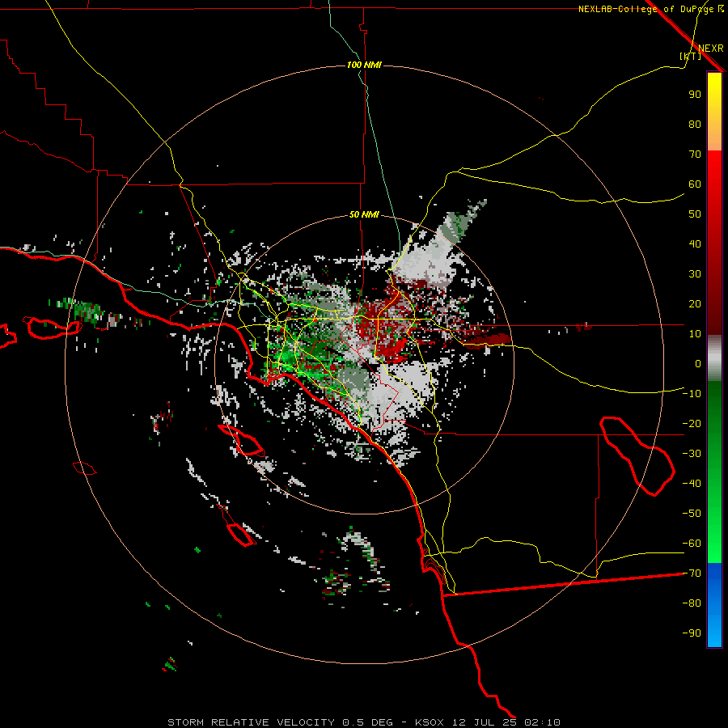Image resolution: width=728 pixels, height=728 pixels.
Task: Click the [KT] units label
Action: click(691, 56)
